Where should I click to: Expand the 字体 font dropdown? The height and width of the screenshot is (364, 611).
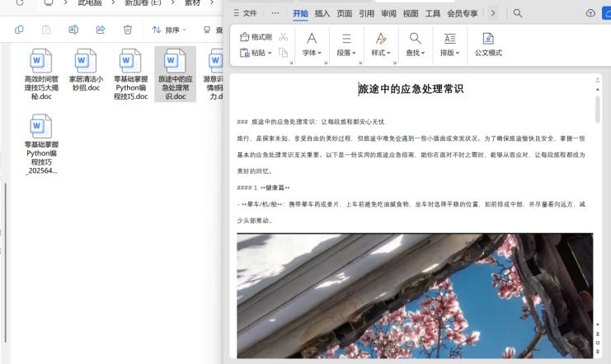point(312,44)
